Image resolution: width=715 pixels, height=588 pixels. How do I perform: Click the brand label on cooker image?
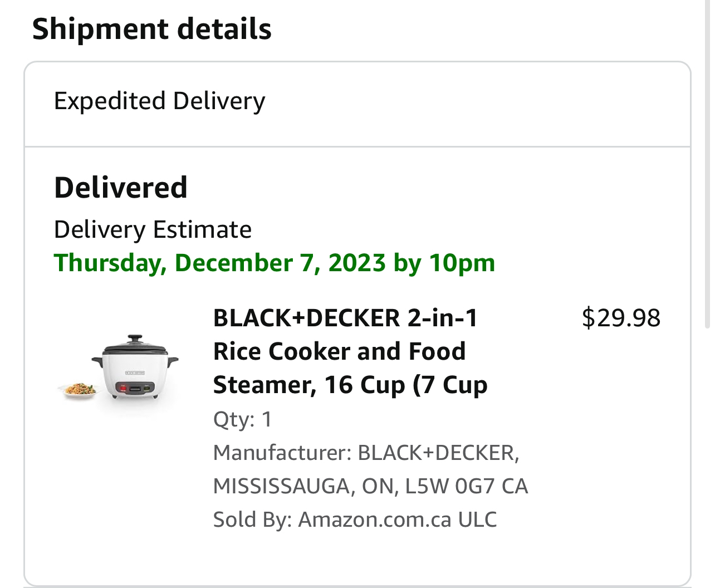[134, 372]
